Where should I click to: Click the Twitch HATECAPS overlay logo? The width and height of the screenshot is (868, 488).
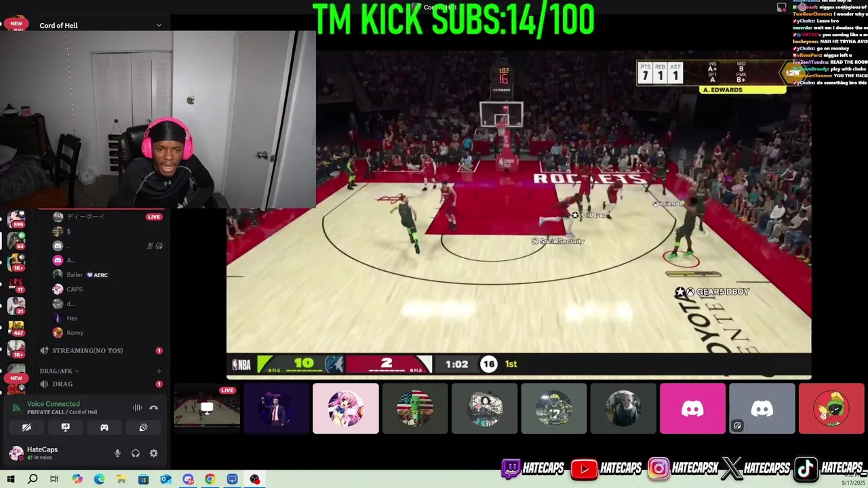533,468
